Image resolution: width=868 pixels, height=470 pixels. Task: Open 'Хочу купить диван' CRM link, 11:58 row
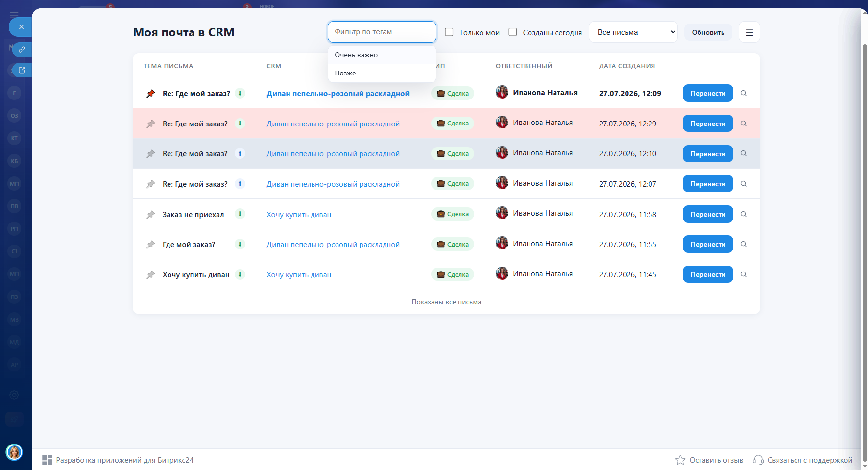299,215
